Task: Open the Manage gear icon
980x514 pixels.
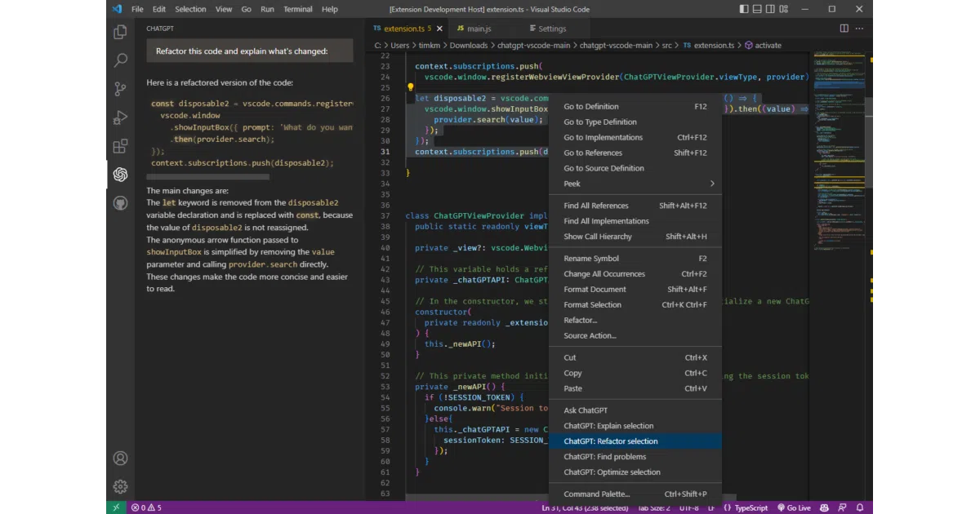Action: 120,486
